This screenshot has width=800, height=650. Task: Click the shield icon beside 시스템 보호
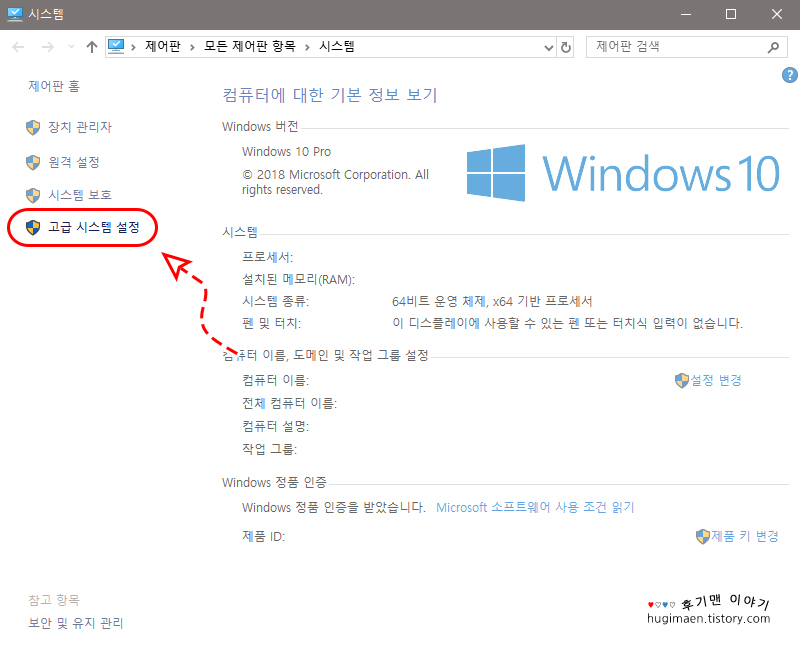click(33, 195)
